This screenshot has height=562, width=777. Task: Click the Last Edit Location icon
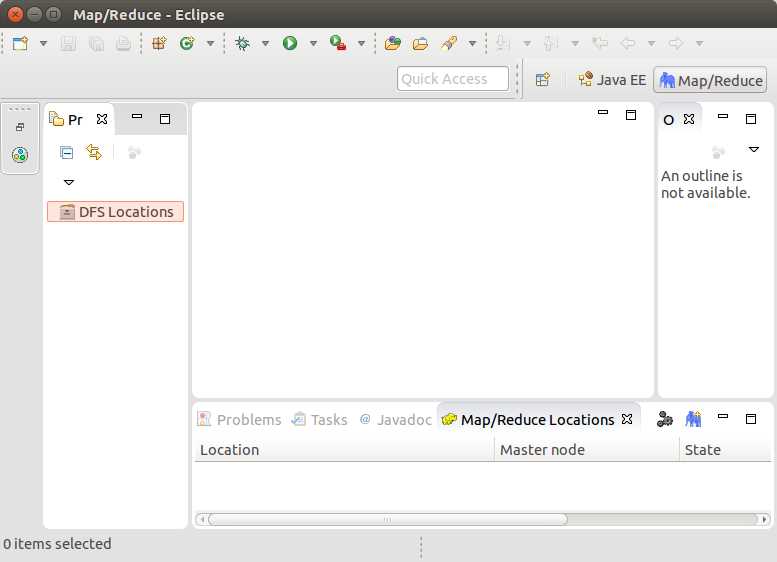(600, 44)
